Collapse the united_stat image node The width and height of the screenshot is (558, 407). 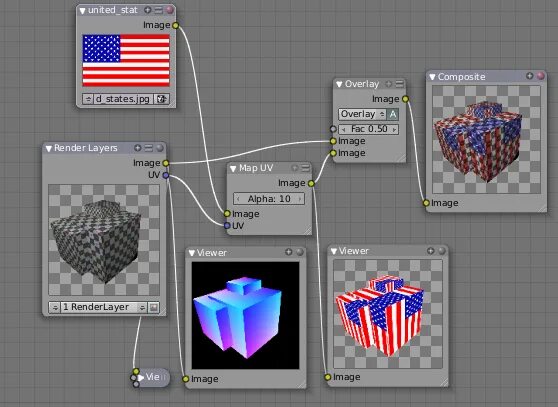point(83,11)
